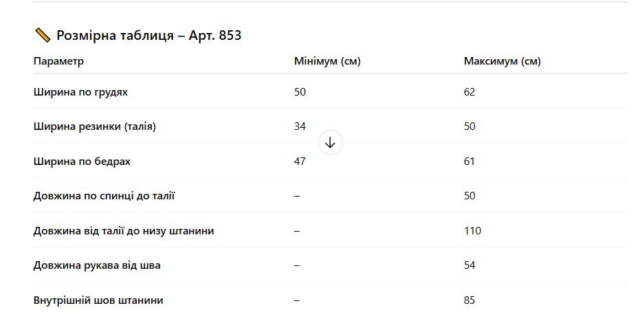Select the 'Ширина по грудях' row label
This screenshot has height=321, width=644.
pos(80,92)
